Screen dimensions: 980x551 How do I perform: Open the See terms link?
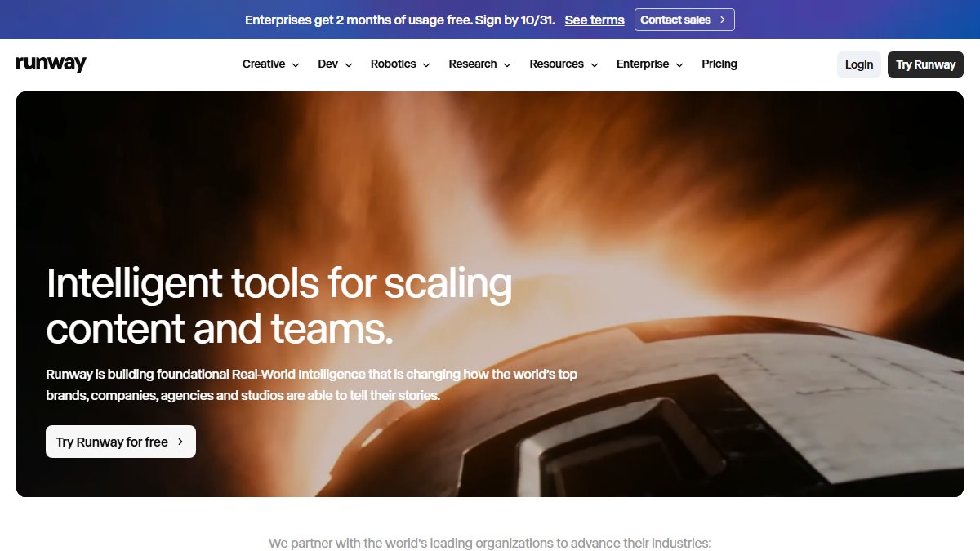[x=595, y=20]
